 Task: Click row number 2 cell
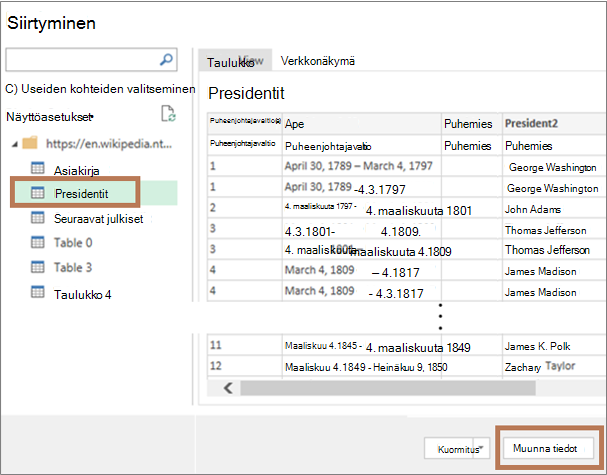point(245,208)
